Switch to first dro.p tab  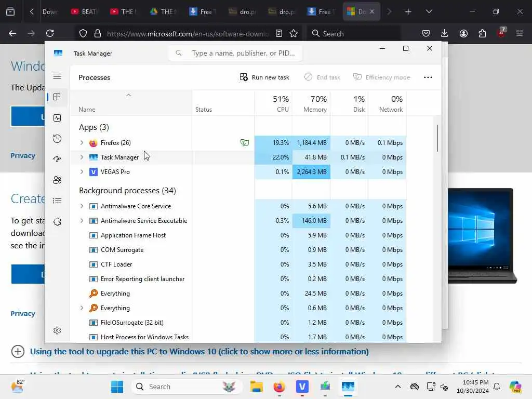[x=243, y=12]
